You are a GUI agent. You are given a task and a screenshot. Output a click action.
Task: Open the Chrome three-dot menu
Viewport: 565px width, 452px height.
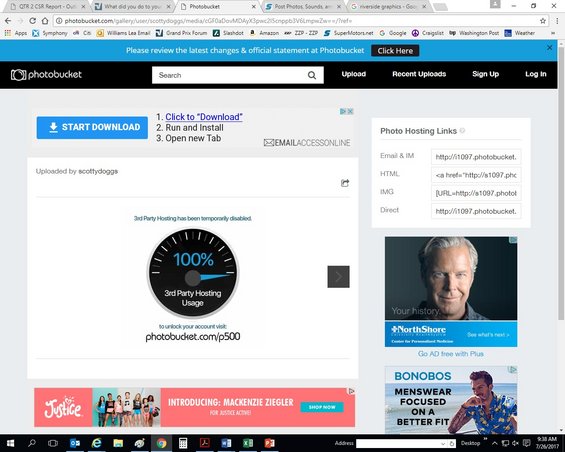(x=557, y=21)
